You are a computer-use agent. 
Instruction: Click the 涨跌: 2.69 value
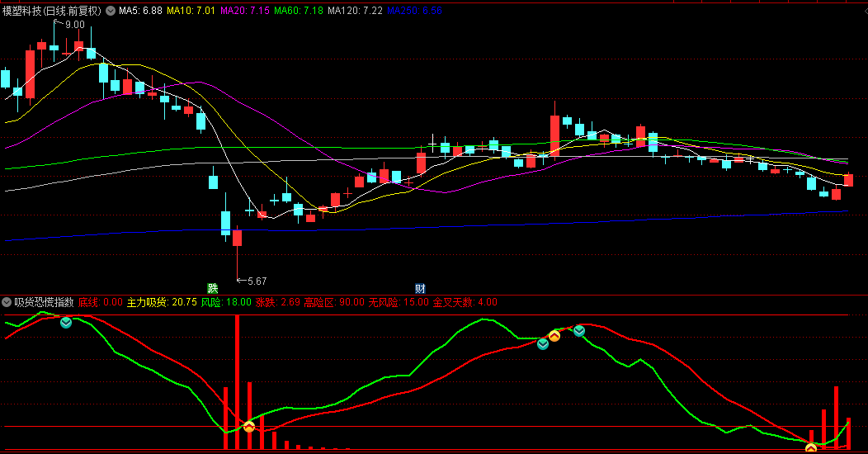[277, 302]
